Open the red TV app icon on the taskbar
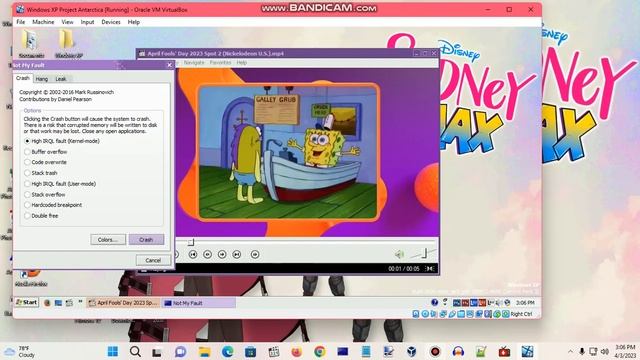This screenshot has width=640, height=360. click(504, 351)
